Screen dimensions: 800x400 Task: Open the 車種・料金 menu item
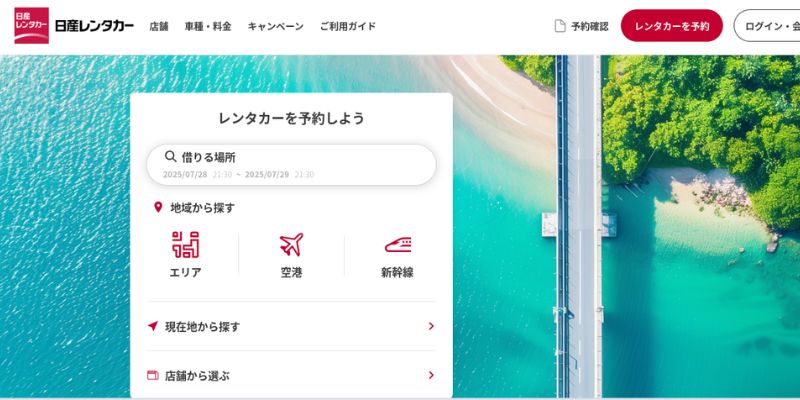click(x=208, y=27)
